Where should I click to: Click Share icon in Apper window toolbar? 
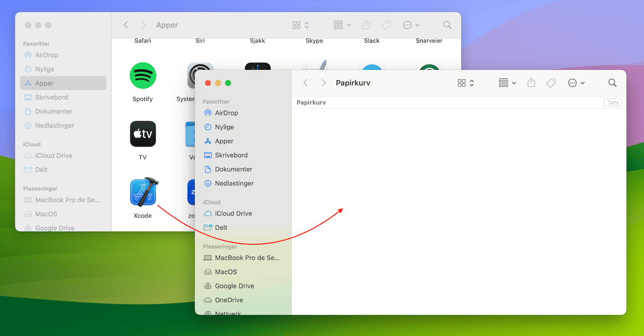tap(366, 25)
